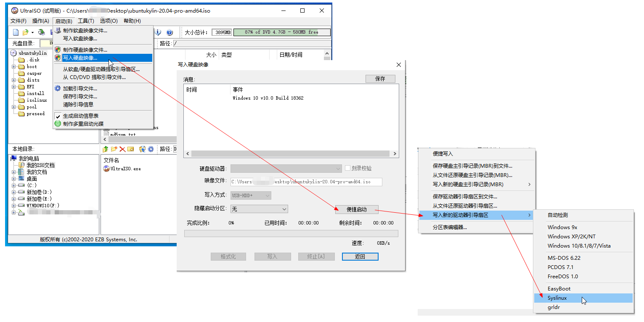The height and width of the screenshot is (322, 644).
Task: Select the ubuntukylin disc root node
Action: [x=29, y=53]
